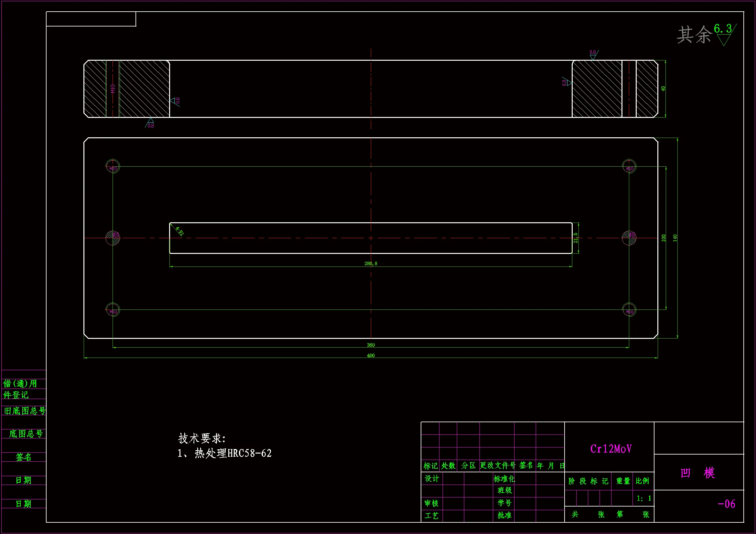Select the 400 overall length dimension

point(371,356)
